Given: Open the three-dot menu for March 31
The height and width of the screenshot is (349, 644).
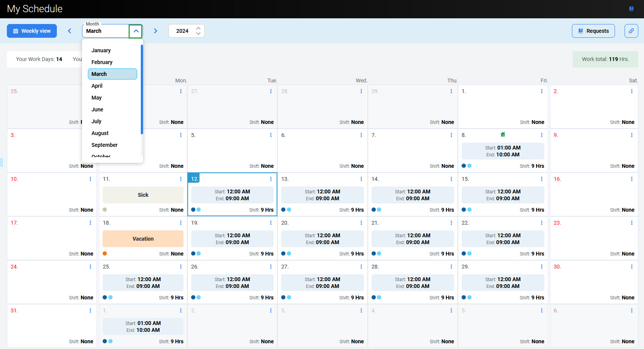Looking at the screenshot, I should (90, 310).
